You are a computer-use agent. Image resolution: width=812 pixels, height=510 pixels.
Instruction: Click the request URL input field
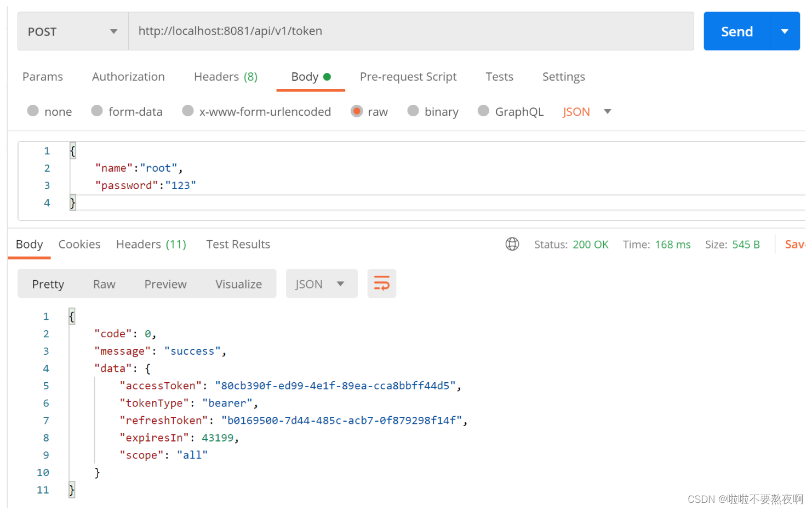click(411, 31)
